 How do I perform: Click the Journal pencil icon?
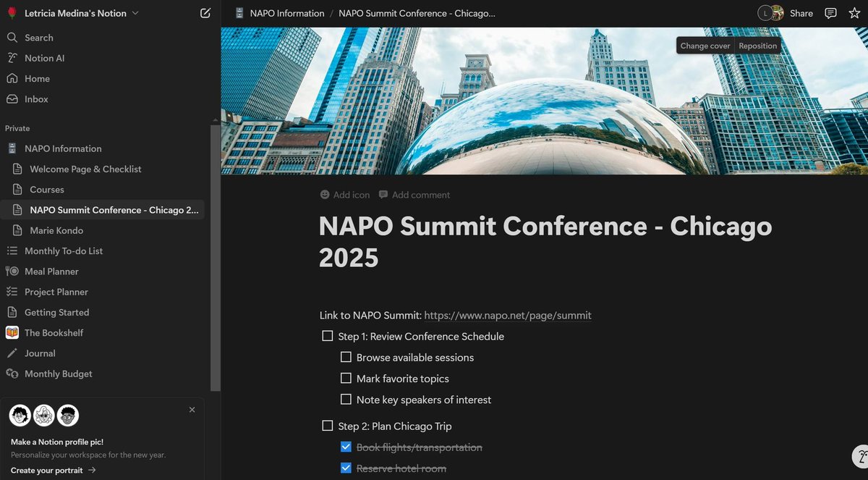(12, 353)
